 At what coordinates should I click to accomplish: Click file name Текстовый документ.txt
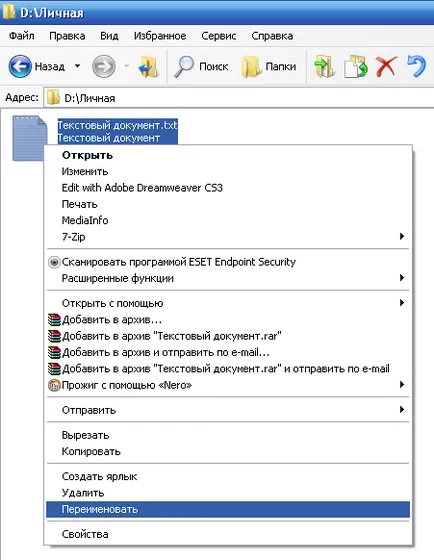(x=118, y=125)
